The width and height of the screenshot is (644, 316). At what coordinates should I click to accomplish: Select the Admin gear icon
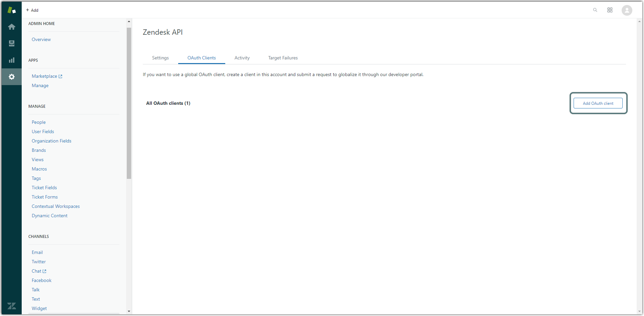pyautogui.click(x=12, y=77)
